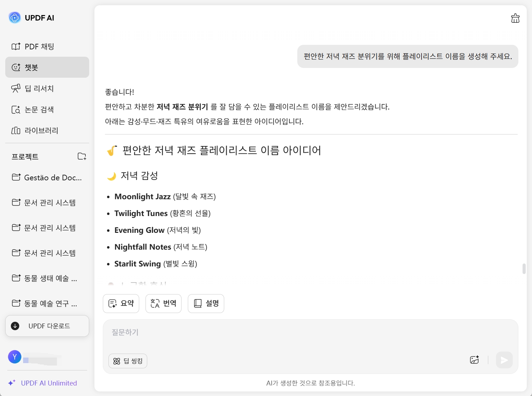532x396 pixels.
Task: Click 라이브러리 books icon
Action: pos(16,131)
